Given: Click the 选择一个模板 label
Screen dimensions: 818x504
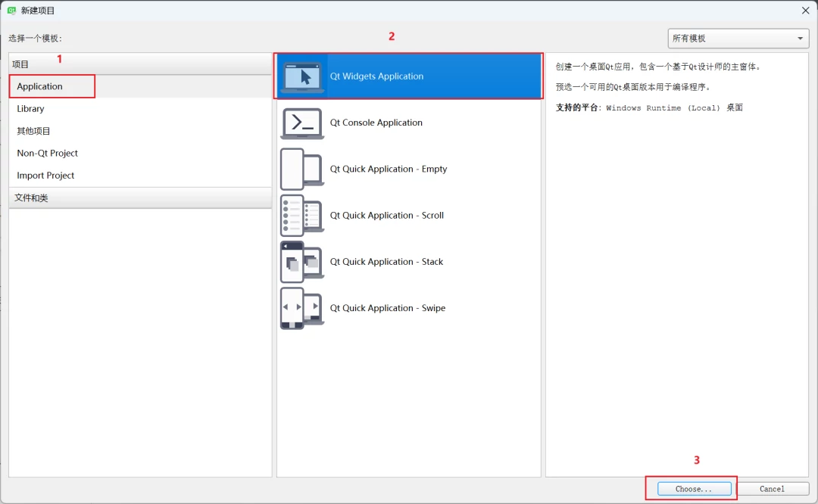Looking at the screenshot, I should (x=35, y=39).
